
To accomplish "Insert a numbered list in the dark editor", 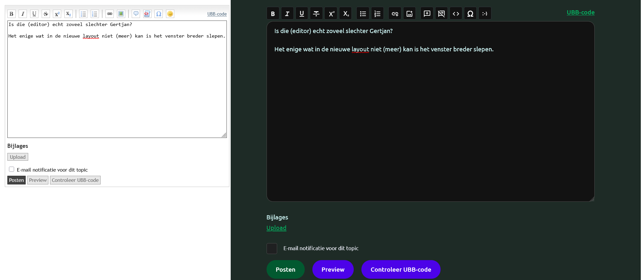I will [x=377, y=13].
